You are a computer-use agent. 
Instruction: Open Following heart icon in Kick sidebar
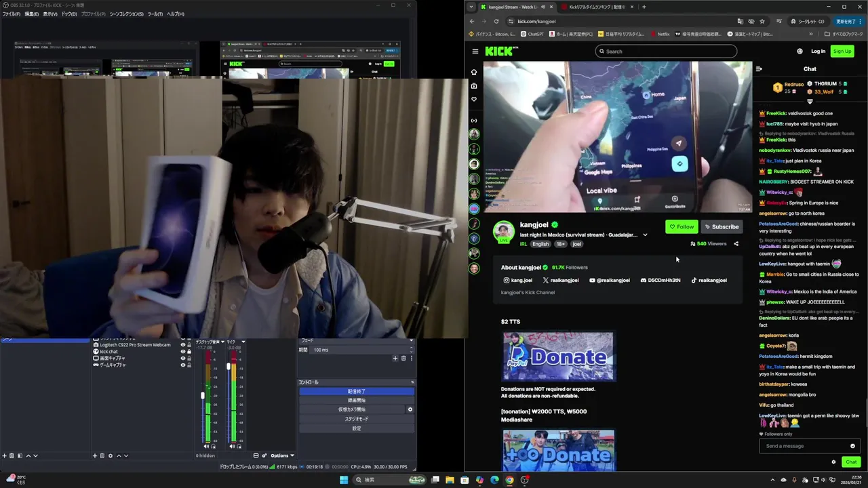(474, 99)
